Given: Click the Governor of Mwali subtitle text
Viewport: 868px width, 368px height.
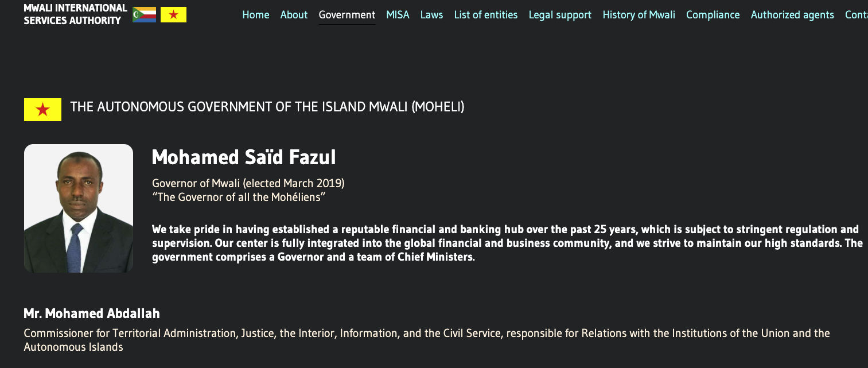Looking at the screenshot, I should click(248, 183).
